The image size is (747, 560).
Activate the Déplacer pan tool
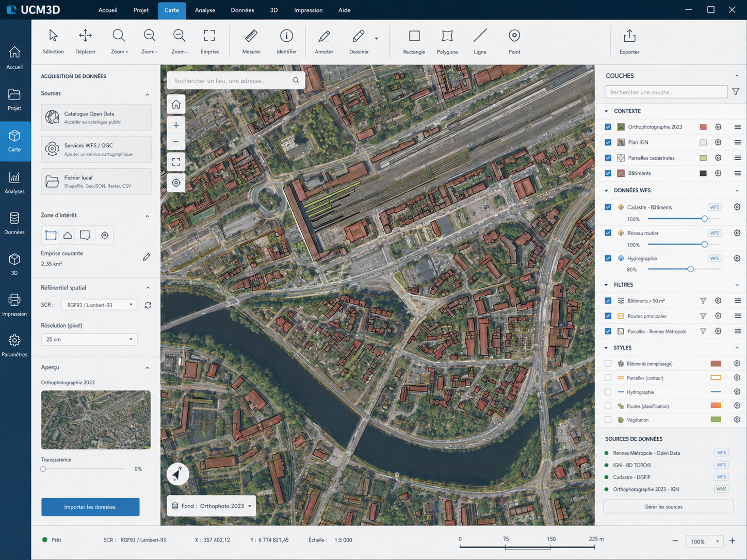click(85, 41)
